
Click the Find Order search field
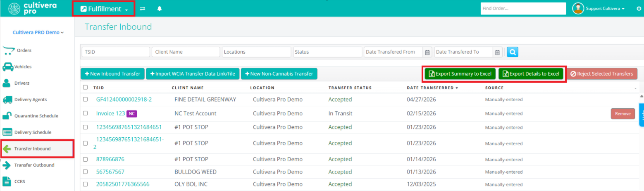tap(523, 9)
